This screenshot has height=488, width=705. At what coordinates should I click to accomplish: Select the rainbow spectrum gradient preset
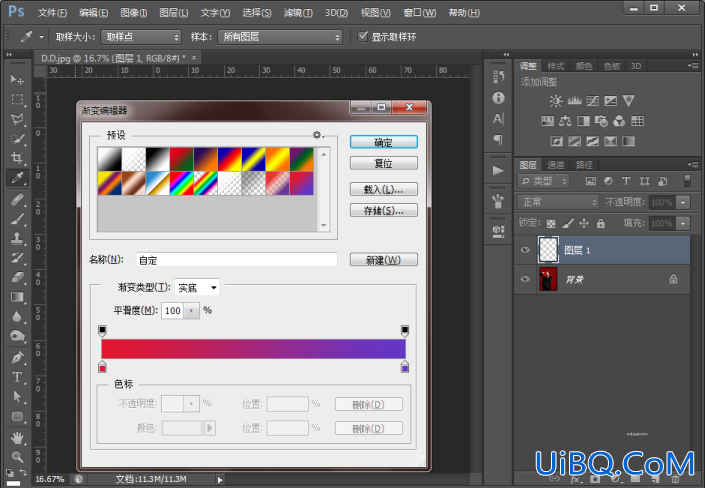click(x=182, y=184)
